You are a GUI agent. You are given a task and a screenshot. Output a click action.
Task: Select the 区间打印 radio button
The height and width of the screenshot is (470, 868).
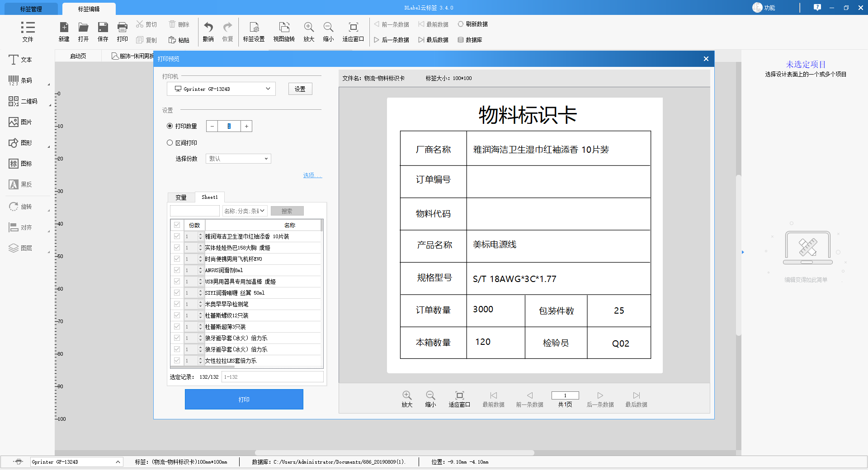point(170,142)
